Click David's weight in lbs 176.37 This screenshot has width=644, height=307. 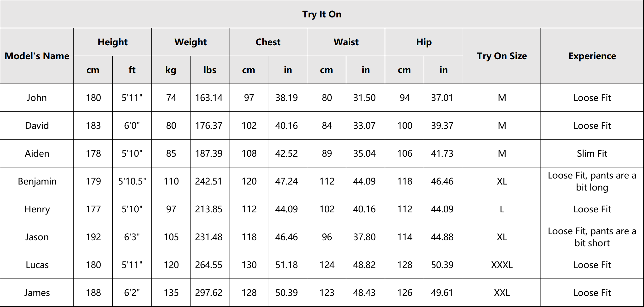pos(209,126)
